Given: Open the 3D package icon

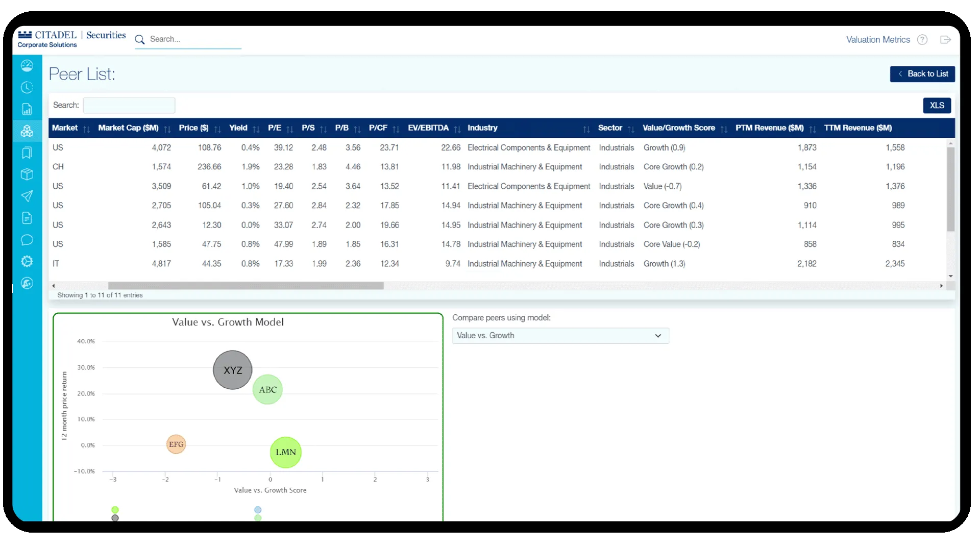Looking at the screenshot, I should (x=27, y=174).
